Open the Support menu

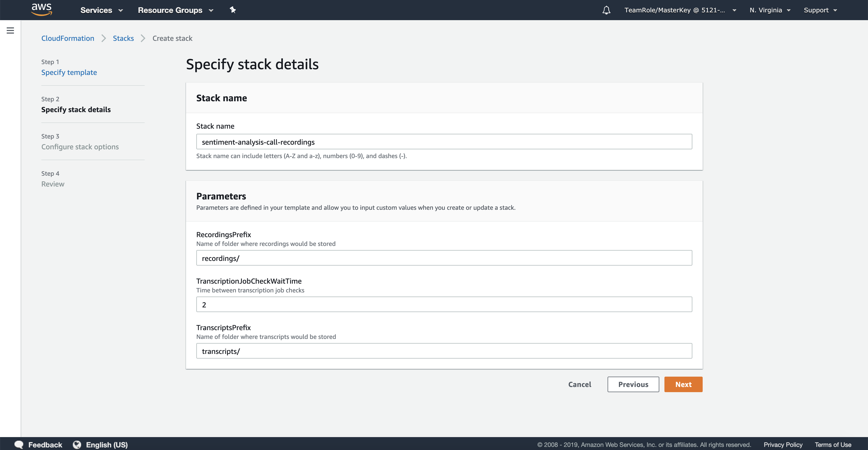[820, 10]
